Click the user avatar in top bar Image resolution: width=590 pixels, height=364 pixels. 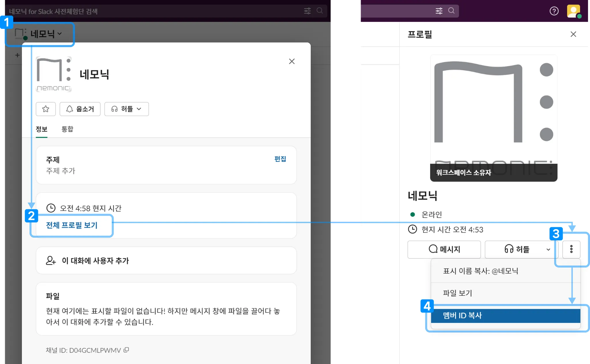(x=573, y=11)
